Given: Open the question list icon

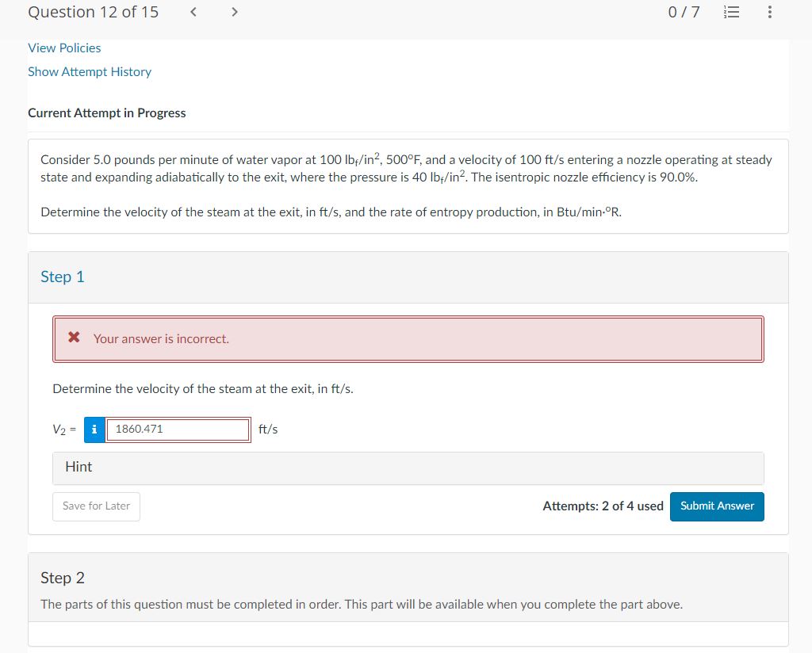Looking at the screenshot, I should click(731, 12).
